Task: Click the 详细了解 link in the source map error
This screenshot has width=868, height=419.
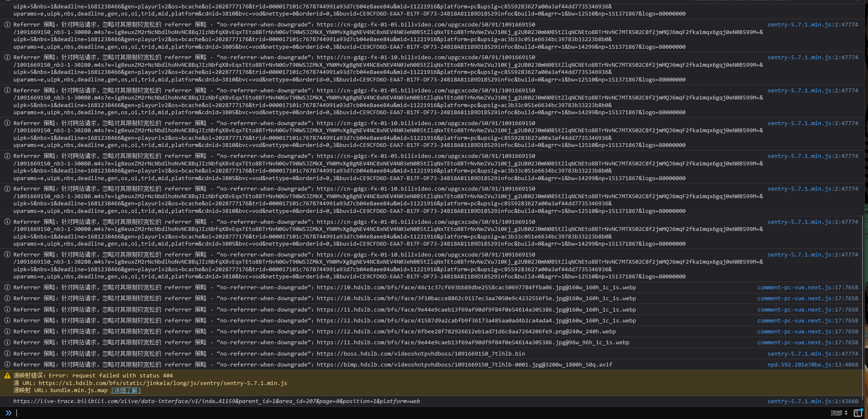Action: click(125, 390)
